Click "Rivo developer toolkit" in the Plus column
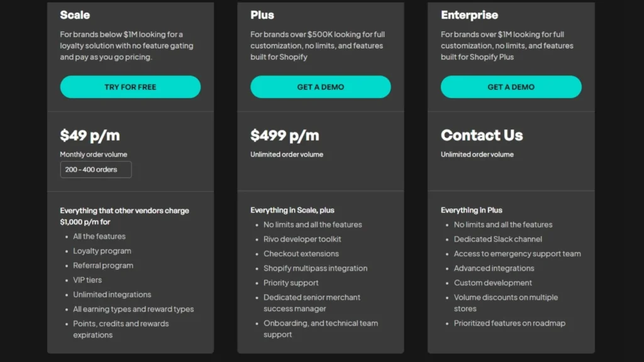This screenshot has height=362, width=644. (302, 239)
